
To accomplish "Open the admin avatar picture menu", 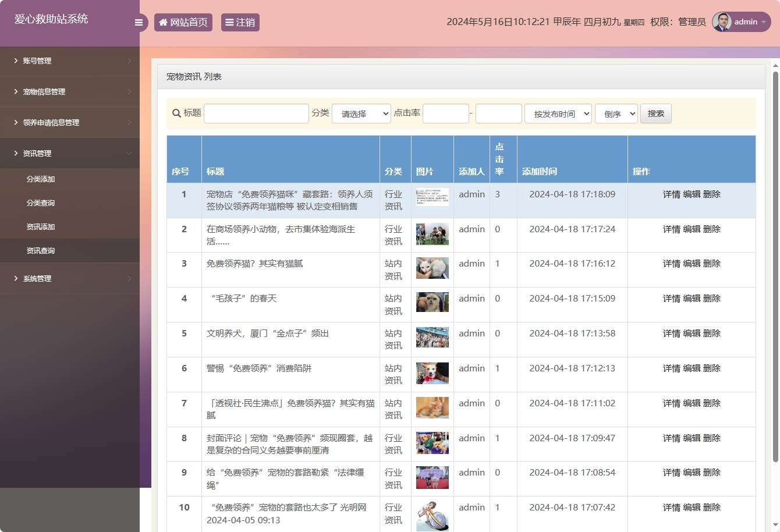I will click(x=721, y=22).
